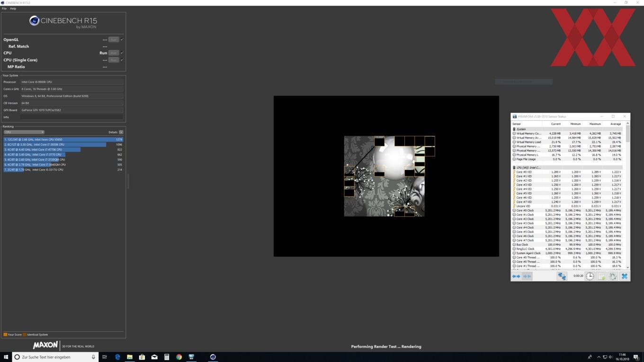Select the Core i7-3930K ranking entry
Viewport: 644px width, 362px height.
(x=63, y=145)
